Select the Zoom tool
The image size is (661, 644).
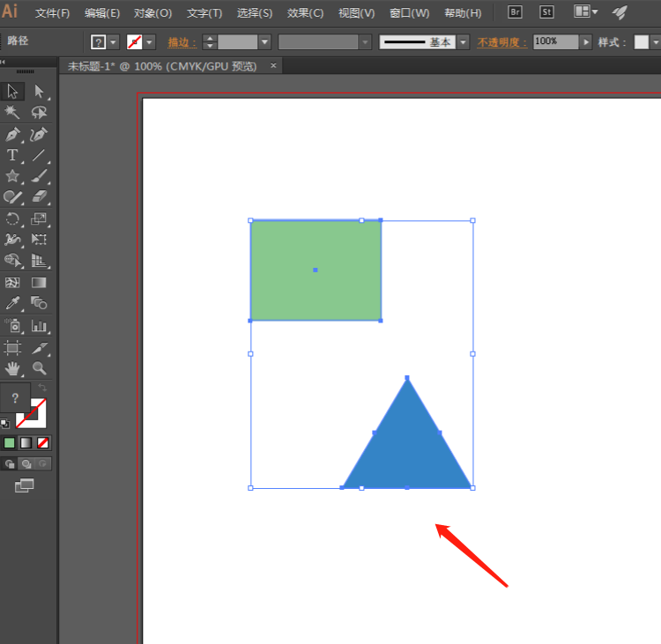click(40, 368)
